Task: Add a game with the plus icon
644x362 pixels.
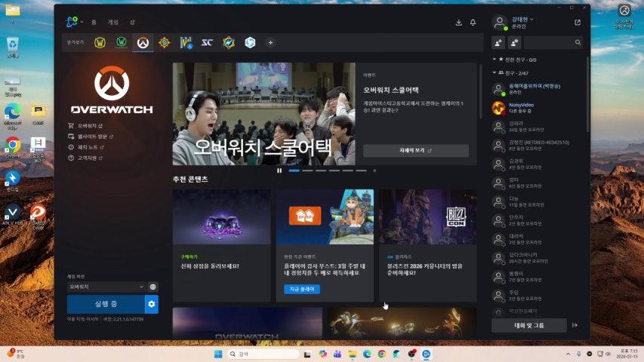Action: [270, 42]
